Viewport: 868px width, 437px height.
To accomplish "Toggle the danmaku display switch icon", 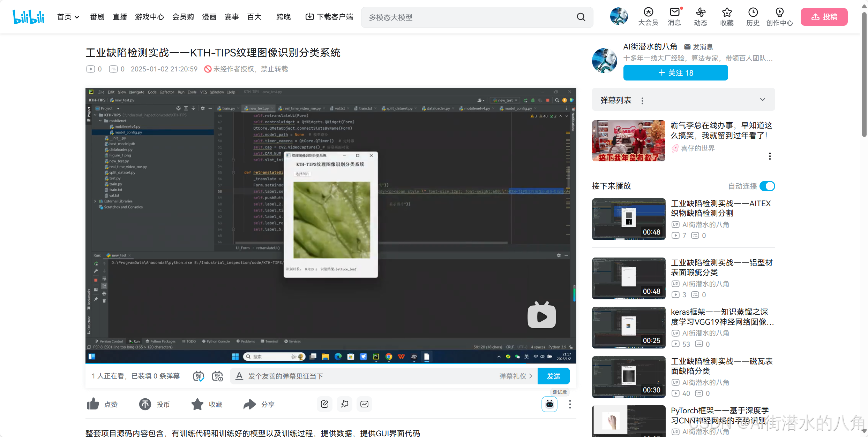I will pyautogui.click(x=199, y=376).
